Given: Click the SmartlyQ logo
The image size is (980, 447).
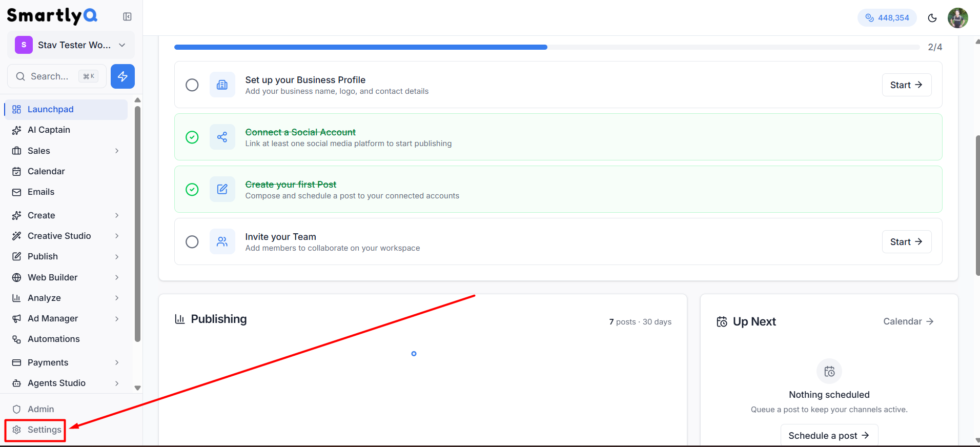Looking at the screenshot, I should point(52,16).
